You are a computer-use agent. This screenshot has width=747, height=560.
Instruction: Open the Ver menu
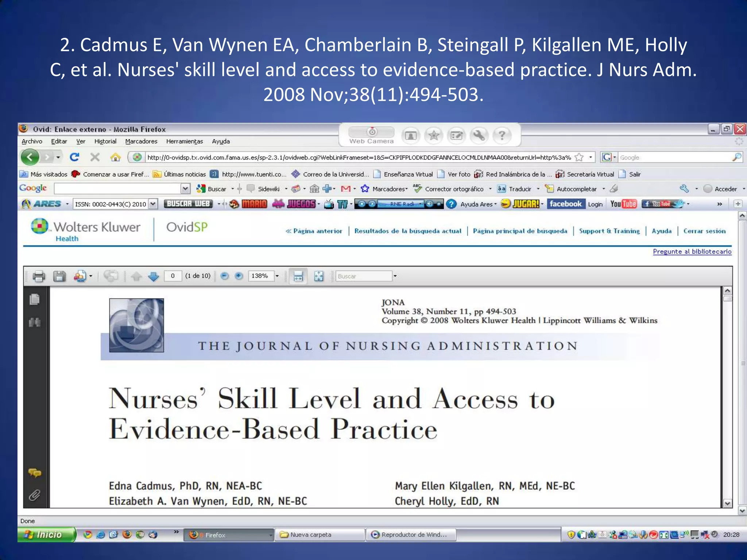click(81, 141)
